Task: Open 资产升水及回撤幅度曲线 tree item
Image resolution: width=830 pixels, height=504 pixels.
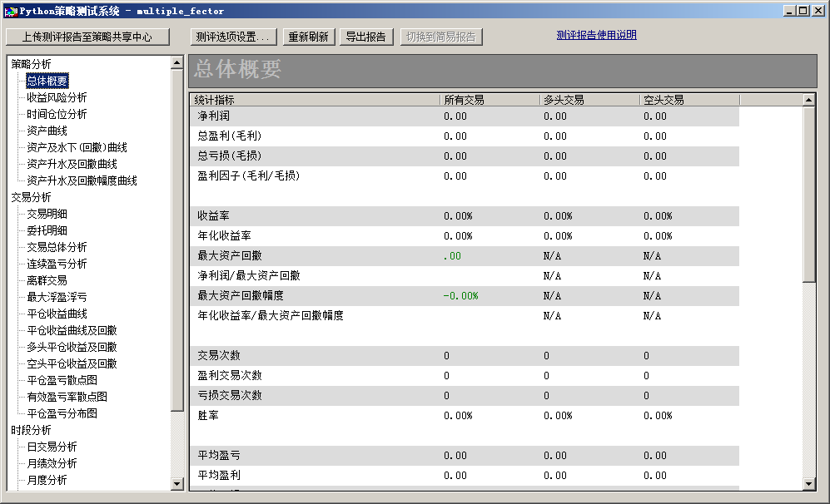Action: (x=82, y=180)
